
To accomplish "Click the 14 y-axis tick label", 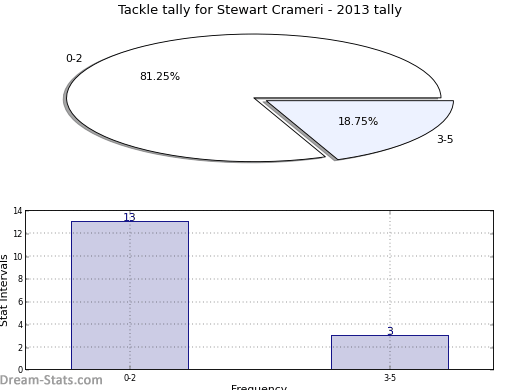I will point(18,211).
